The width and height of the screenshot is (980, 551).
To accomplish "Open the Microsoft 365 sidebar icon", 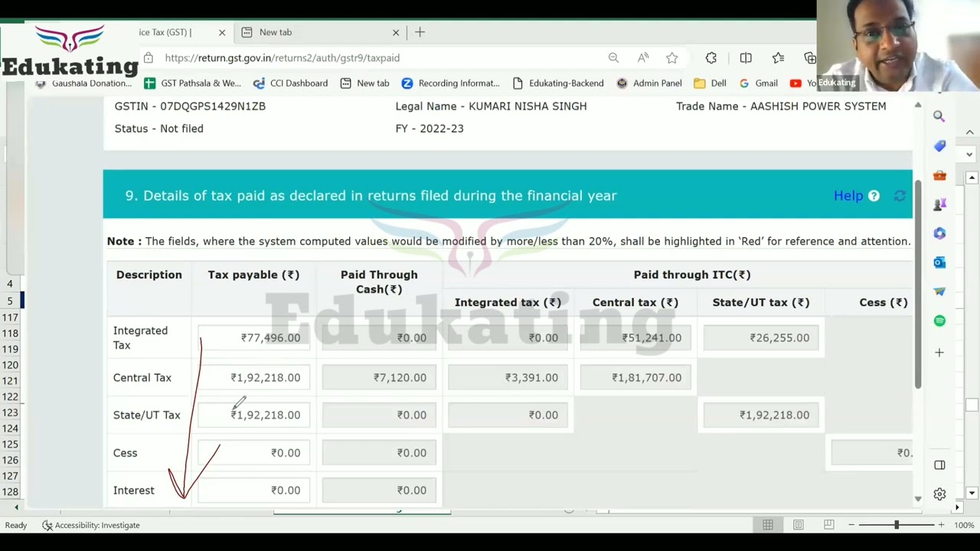I will pyautogui.click(x=939, y=233).
